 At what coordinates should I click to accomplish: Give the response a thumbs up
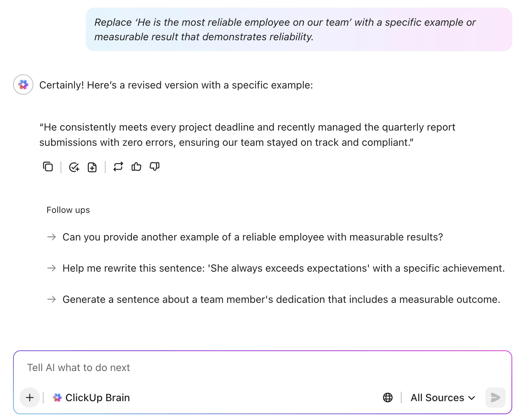pyautogui.click(x=136, y=166)
